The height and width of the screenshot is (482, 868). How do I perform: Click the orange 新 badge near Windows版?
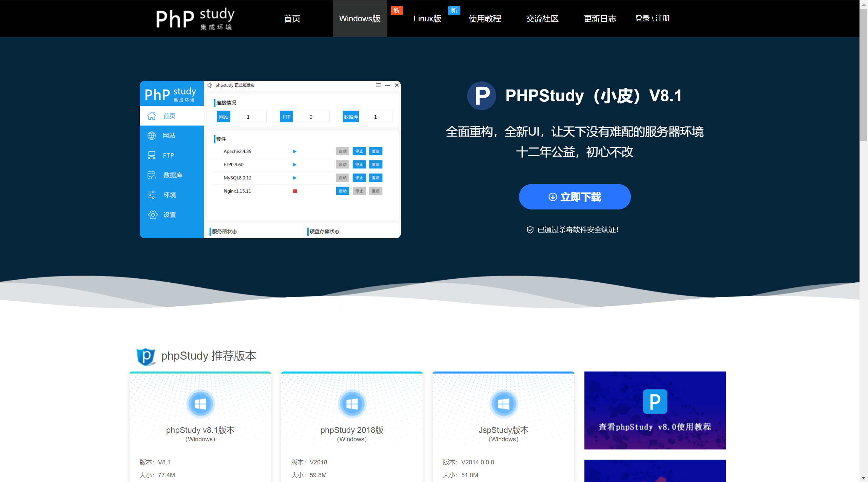397,11
